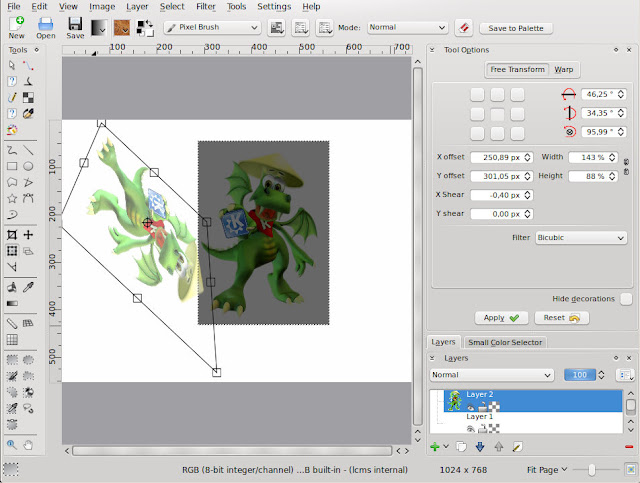Select the measure ruler tool
The height and width of the screenshot is (483, 640).
click(12, 324)
